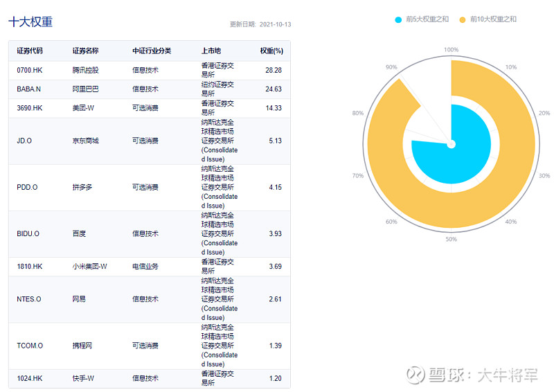Click the listing venue in the JD.O row
554x392 pixels.
pos(220,141)
